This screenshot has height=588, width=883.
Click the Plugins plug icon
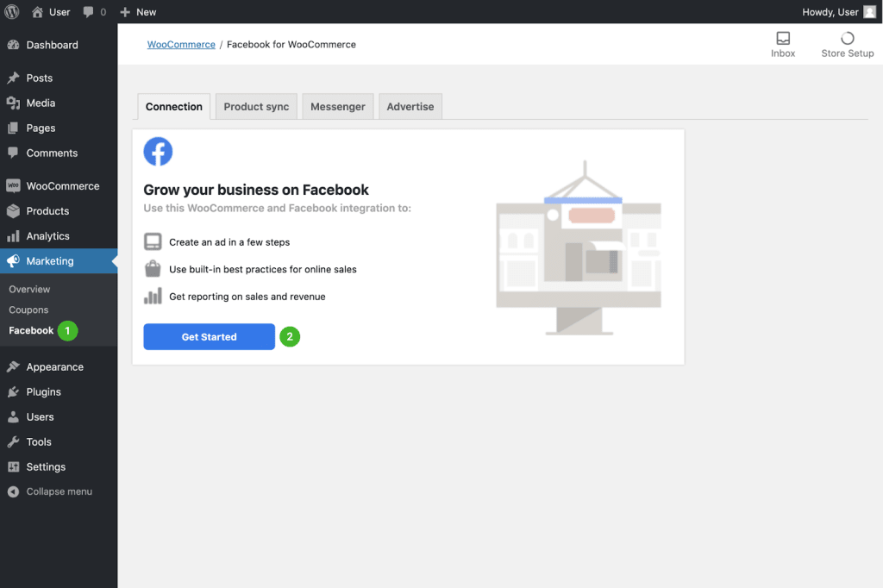[x=14, y=392]
